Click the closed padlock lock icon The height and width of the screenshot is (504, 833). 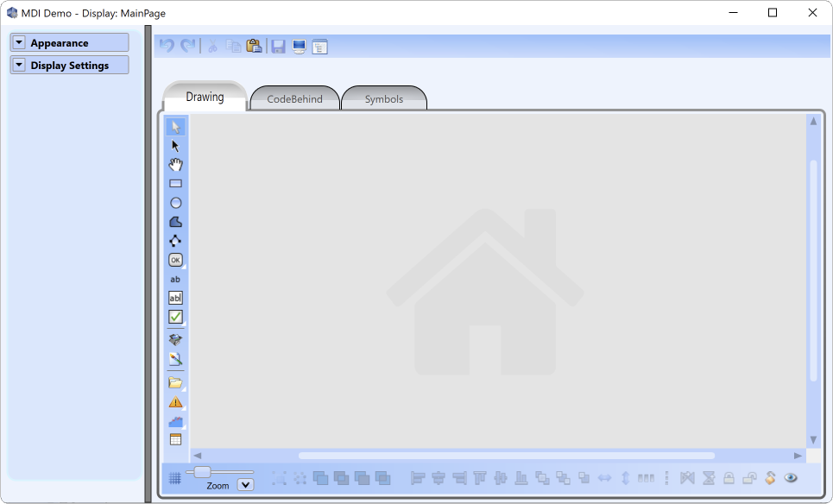729,478
